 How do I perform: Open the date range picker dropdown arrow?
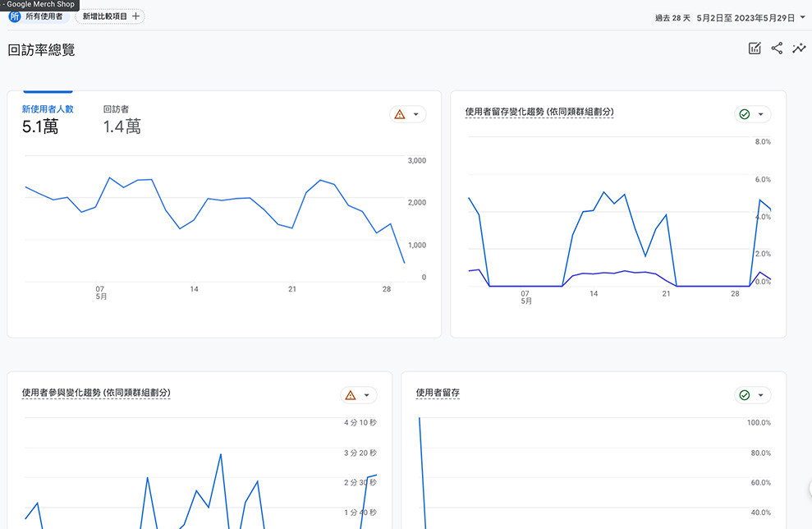pos(803,17)
